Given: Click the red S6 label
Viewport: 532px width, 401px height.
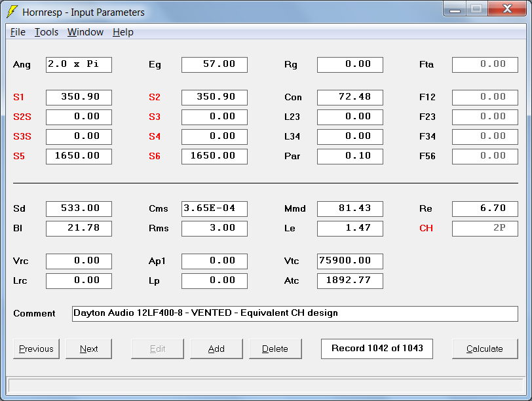Looking at the screenshot, I should click(x=155, y=157).
